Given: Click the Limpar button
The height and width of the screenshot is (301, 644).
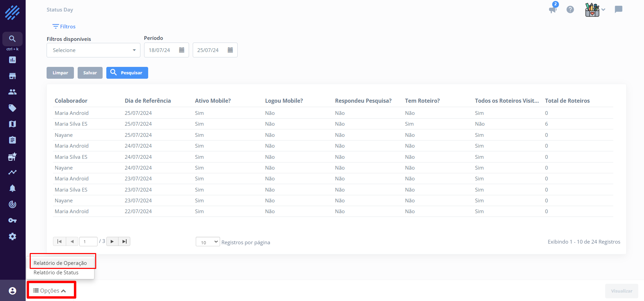Looking at the screenshot, I should pos(60,73).
